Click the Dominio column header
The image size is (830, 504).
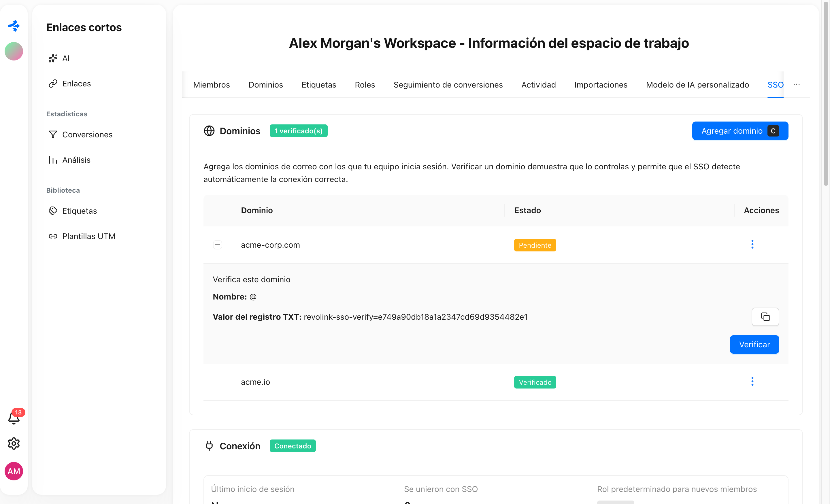click(x=257, y=210)
